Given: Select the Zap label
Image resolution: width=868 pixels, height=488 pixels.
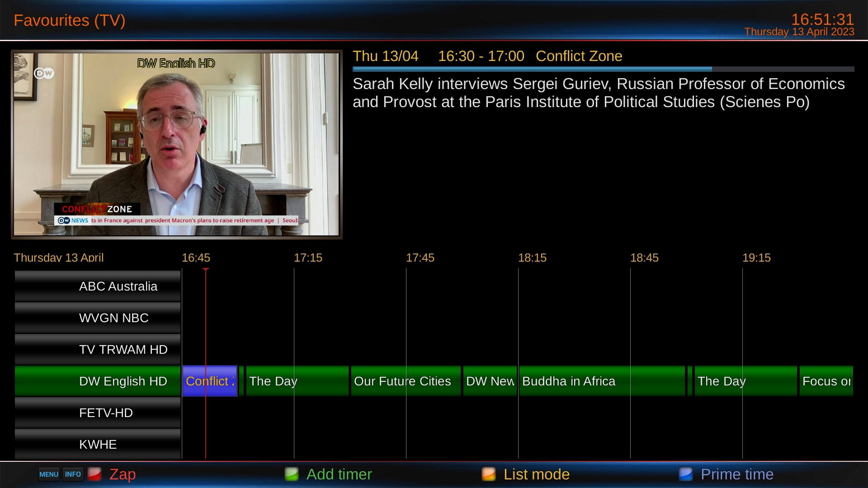Looking at the screenshot, I should coord(123,474).
